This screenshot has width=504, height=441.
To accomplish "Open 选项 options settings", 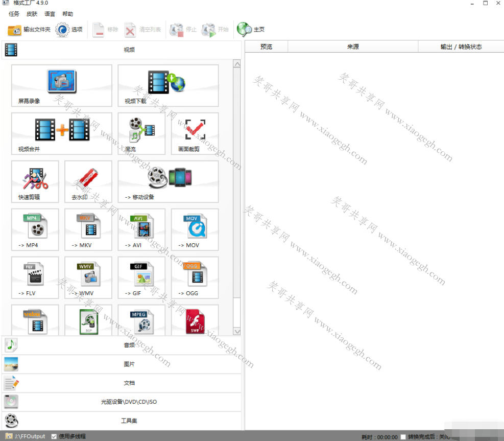I will (x=69, y=30).
